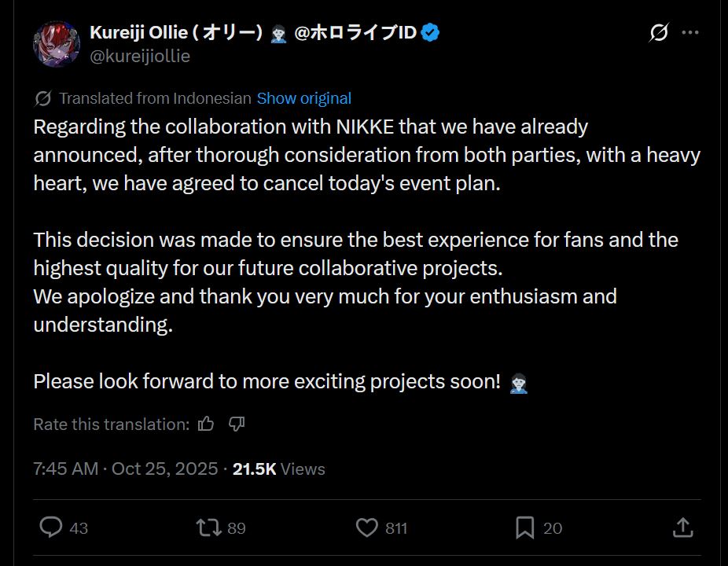This screenshot has height=566, width=728.
Task: Click the 89 reposts count
Action: click(237, 528)
